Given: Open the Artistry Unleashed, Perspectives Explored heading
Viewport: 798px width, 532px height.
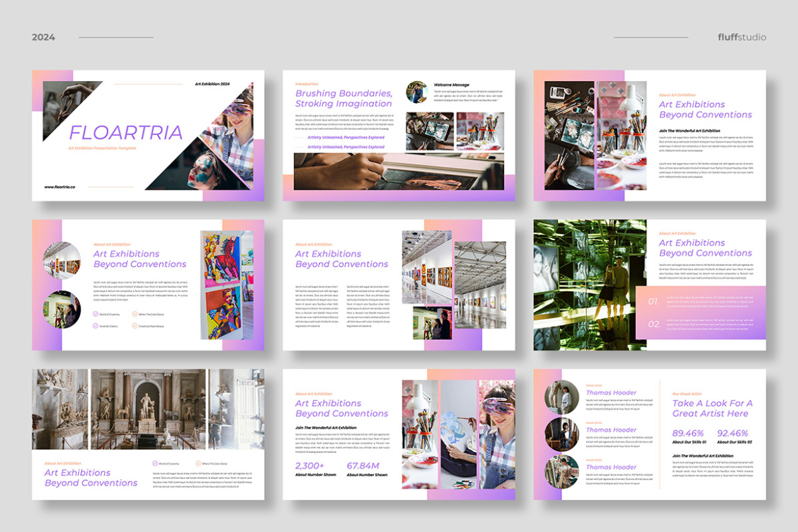Looking at the screenshot, I should [x=346, y=137].
